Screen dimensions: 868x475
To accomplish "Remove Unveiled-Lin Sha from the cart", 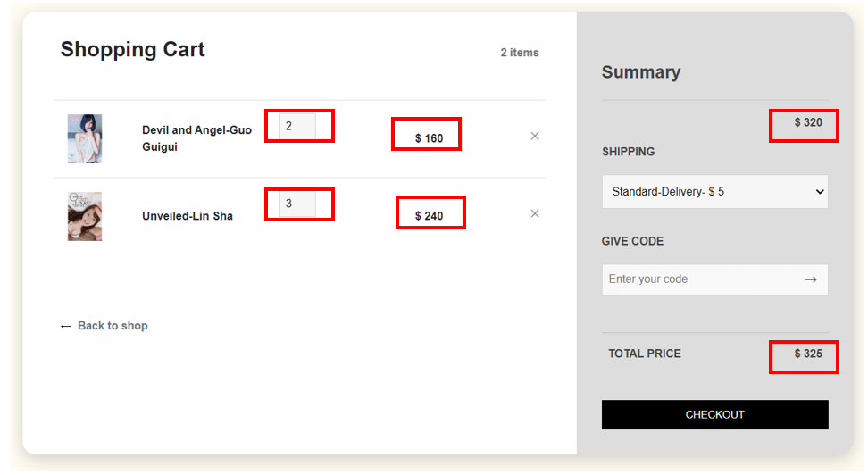I will point(535,214).
